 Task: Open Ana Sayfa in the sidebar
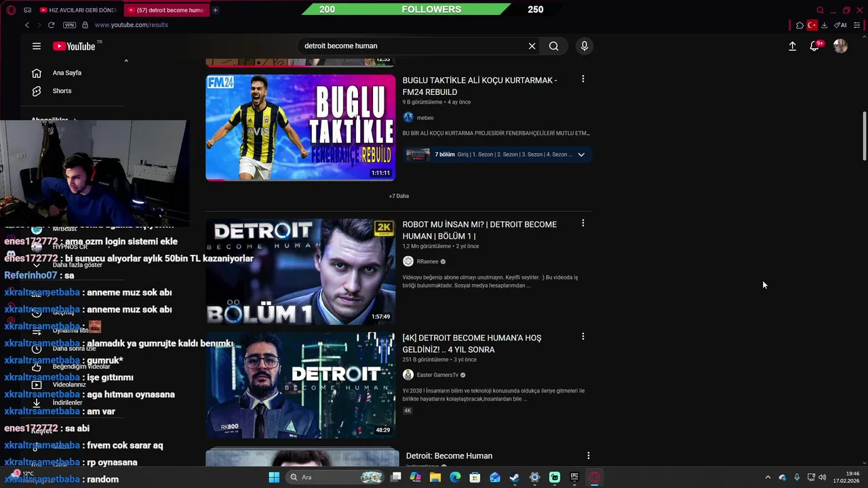tap(66, 73)
